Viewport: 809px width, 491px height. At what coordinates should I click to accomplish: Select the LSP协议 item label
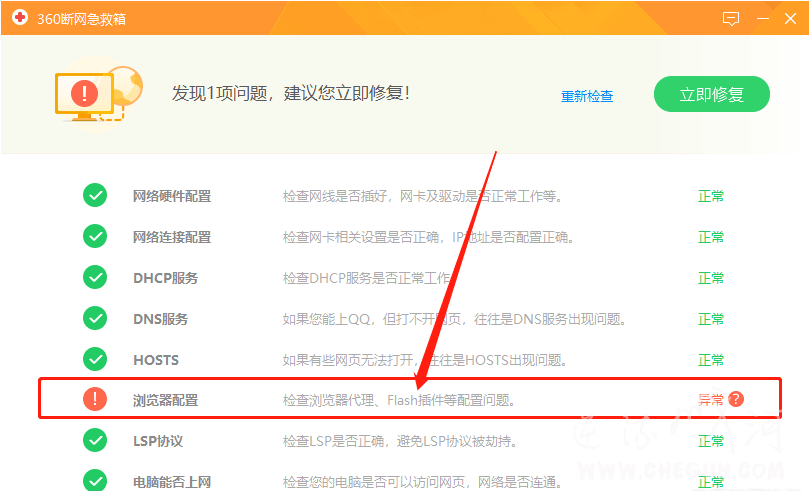pos(158,441)
